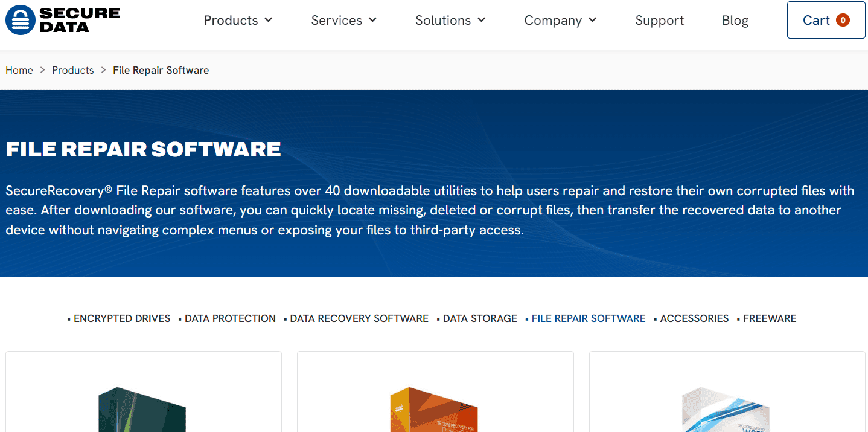Expand the Company menu
The image size is (868, 432).
point(560,21)
